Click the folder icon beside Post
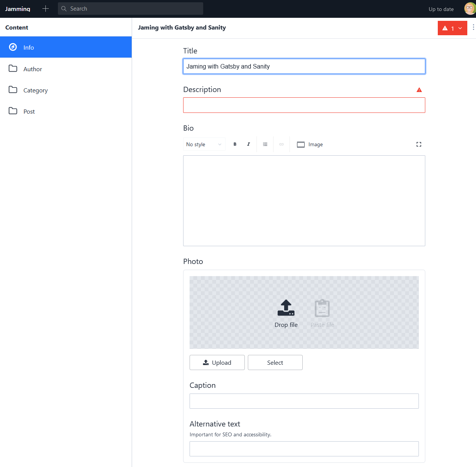This screenshot has height=467, width=476. tap(13, 111)
